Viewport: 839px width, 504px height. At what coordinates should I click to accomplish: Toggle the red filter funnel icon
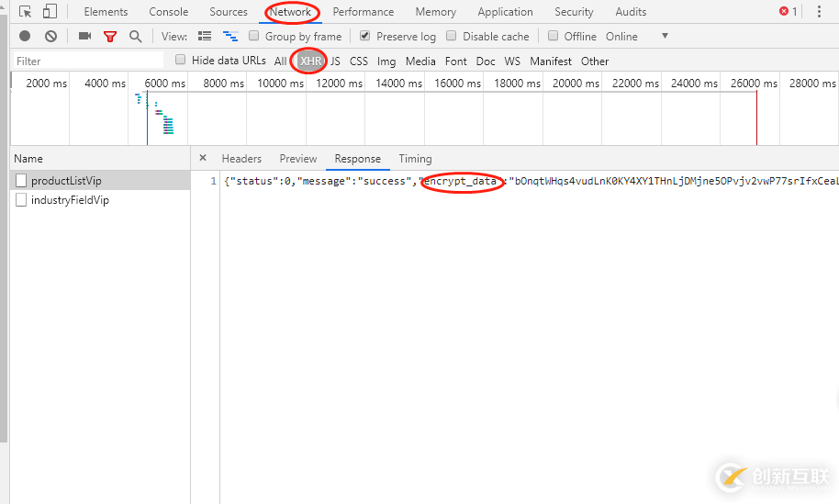110,37
